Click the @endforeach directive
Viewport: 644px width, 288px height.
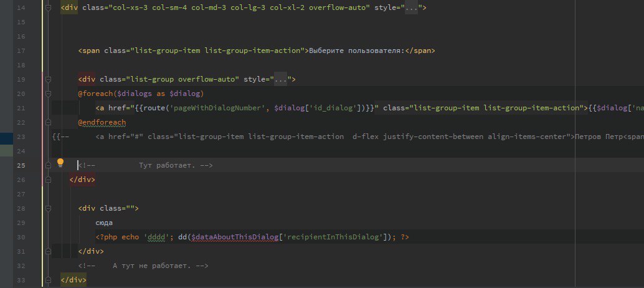coord(102,122)
